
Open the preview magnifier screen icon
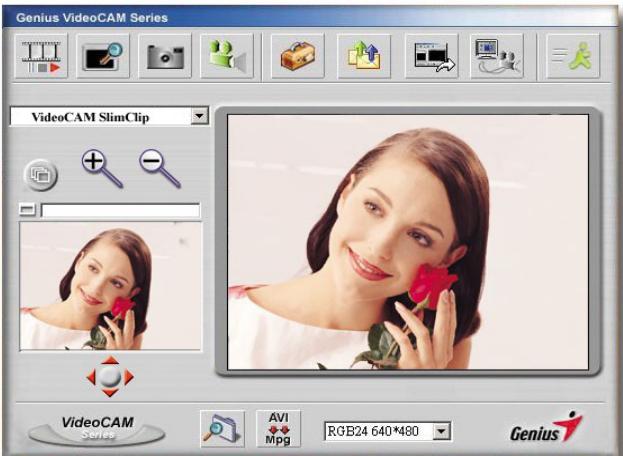[103, 56]
